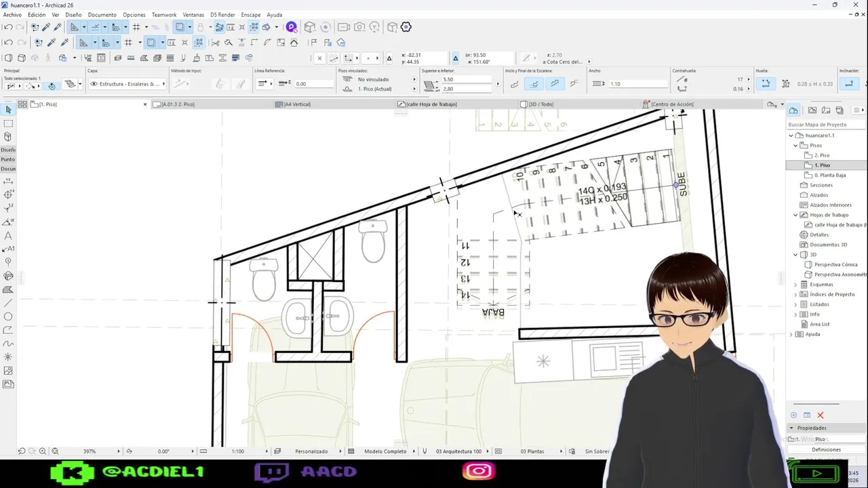Click the reference line offset field 0.00
The width and height of the screenshot is (868, 488).
314,84
